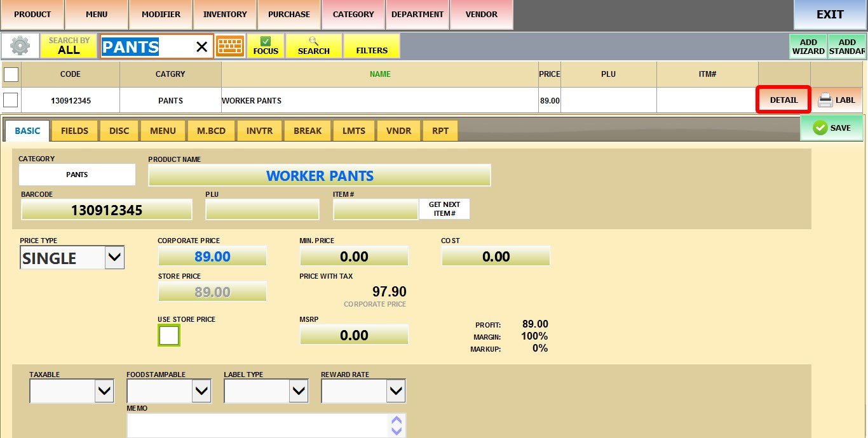This screenshot has height=438, width=868.
Task: Switch to the INVTR tab
Action: point(259,131)
